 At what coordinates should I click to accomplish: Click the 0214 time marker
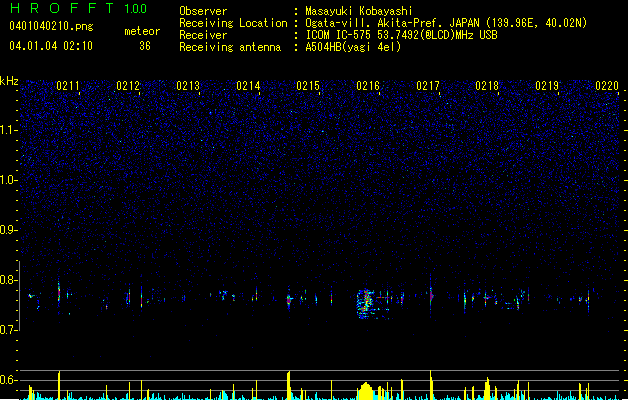click(248, 85)
